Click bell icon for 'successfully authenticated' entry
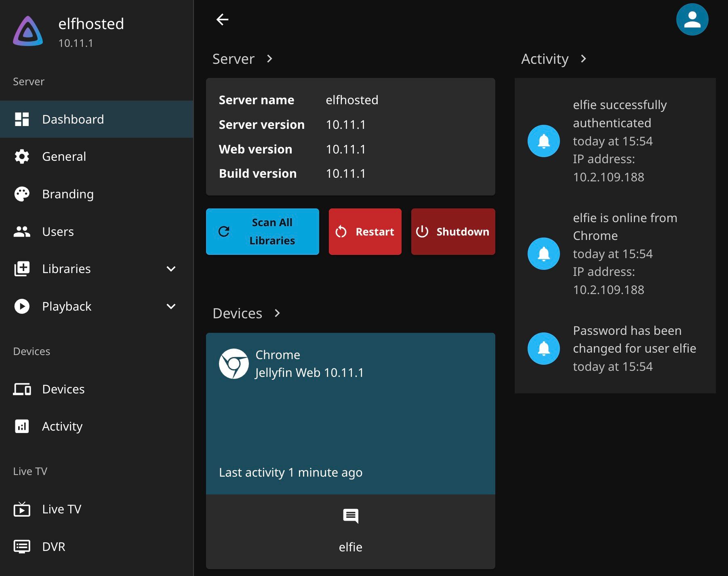 (543, 141)
